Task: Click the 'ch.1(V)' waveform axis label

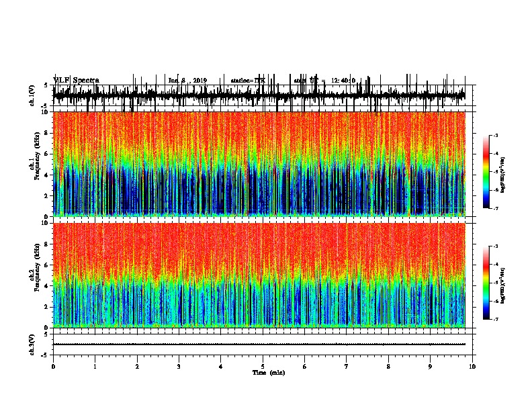Action: [x=32, y=95]
